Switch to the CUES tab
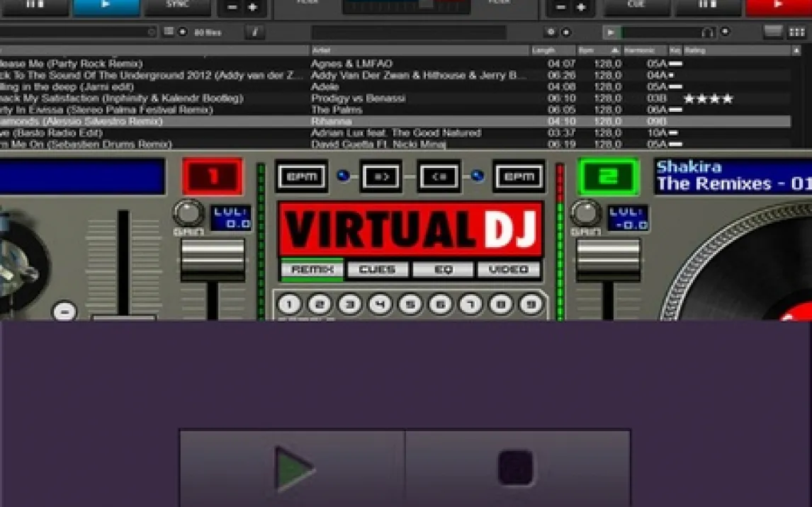This screenshot has width=812, height=507. tap(377, 270)
